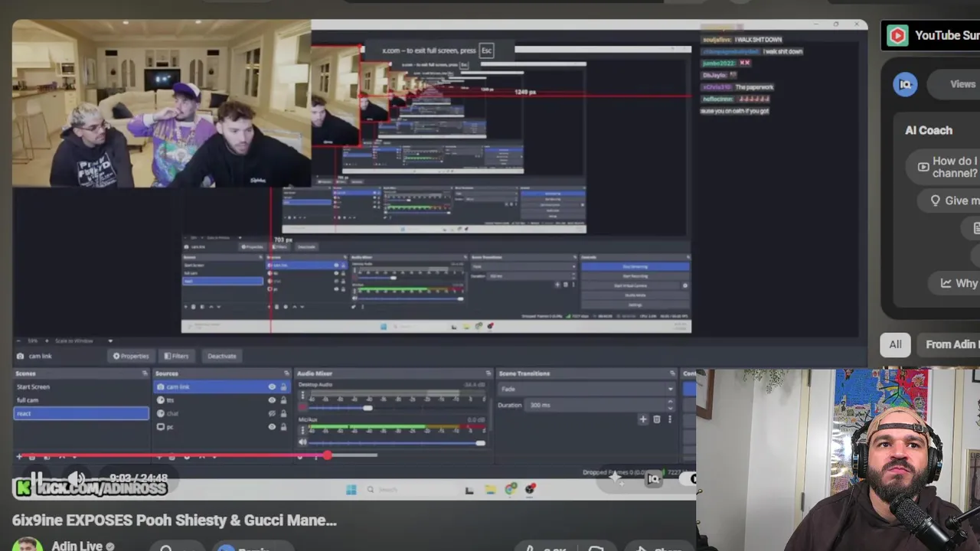Select the Start Screen scene
This screenshot has height=551, width=980.
[81, 386]
